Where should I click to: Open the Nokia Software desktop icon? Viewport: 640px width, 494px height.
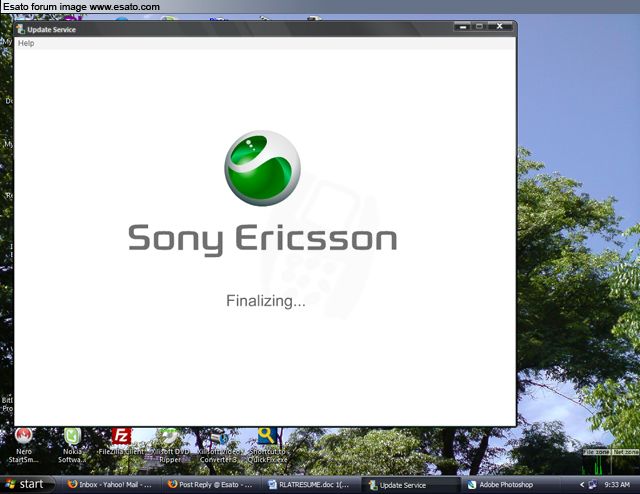(x=72, y=445)
